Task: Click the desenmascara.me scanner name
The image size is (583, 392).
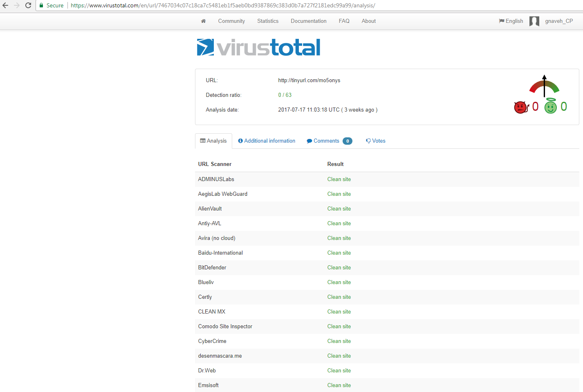Action: click(x=220, y=356)
